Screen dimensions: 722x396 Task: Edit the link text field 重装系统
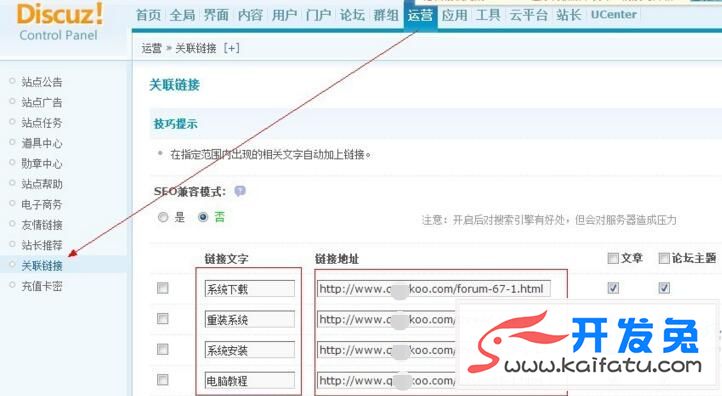click(250, 319)
